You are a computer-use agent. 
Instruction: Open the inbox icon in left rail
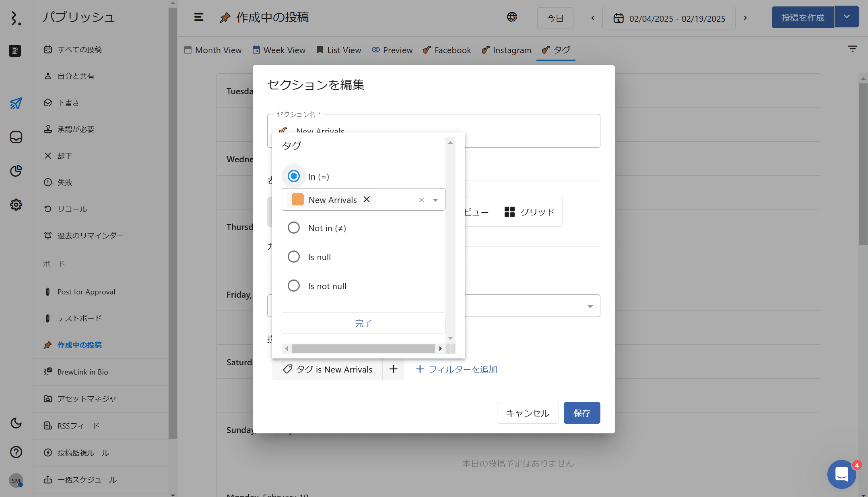click(x=16, y=137)
